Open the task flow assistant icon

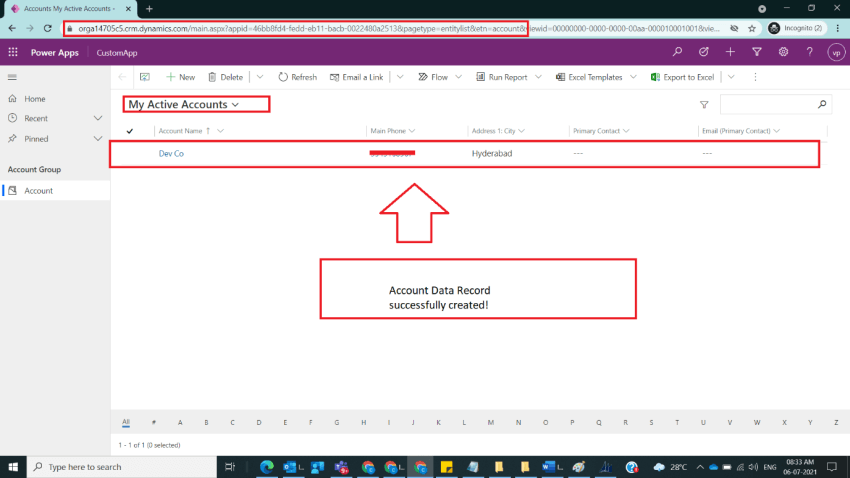[704, 52]
